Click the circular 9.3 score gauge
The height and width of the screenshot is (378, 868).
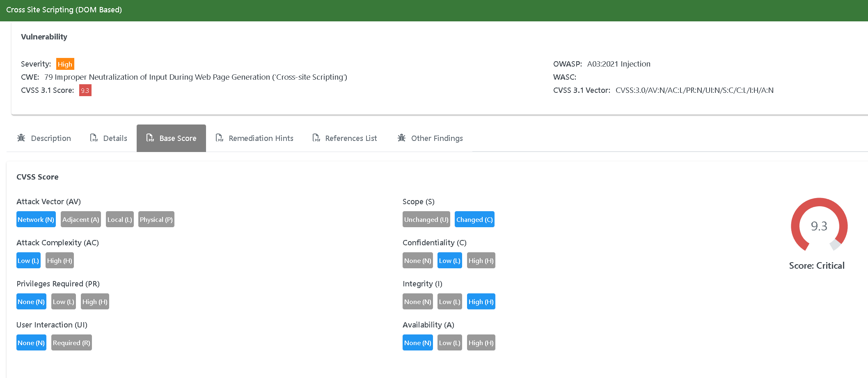point(819,226)
